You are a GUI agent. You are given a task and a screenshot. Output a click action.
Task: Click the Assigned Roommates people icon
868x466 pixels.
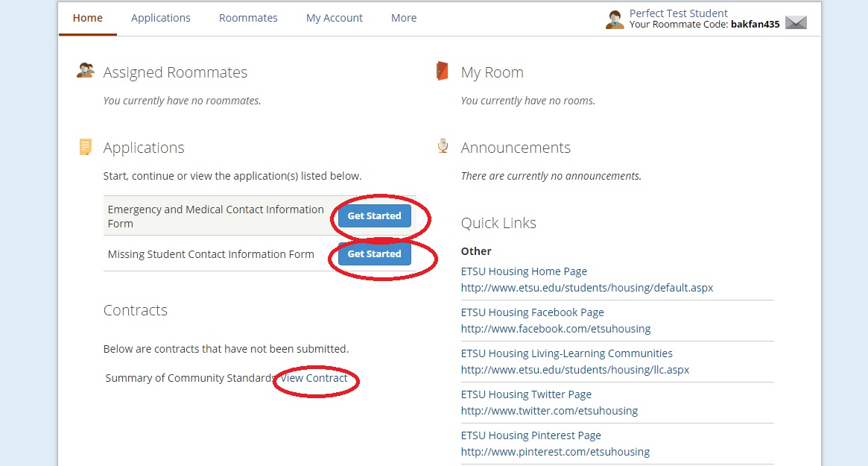click(86, 71)
